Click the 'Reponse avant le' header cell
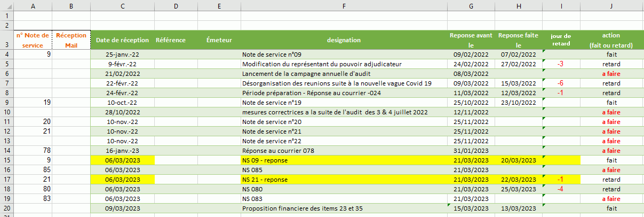The height and width of the screenshot is (217, 644). (x=471, y=40)
